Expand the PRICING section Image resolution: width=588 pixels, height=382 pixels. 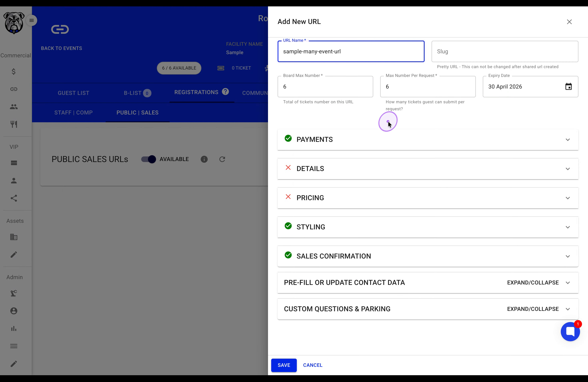[428, 198]
